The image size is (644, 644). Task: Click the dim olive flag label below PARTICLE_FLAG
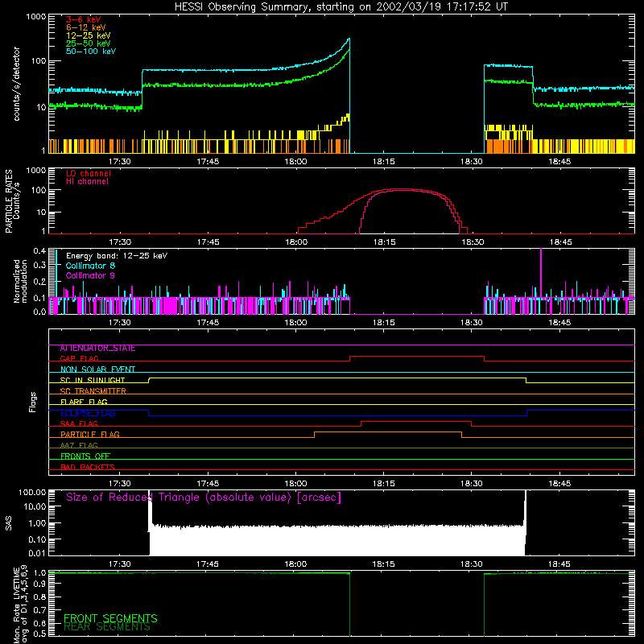click(x=79, y=446)
